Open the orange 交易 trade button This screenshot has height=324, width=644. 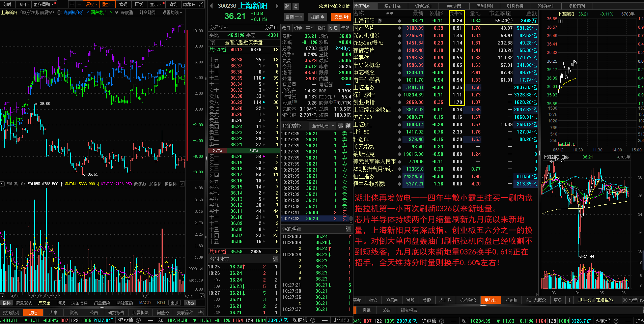[x=341, y=17]
